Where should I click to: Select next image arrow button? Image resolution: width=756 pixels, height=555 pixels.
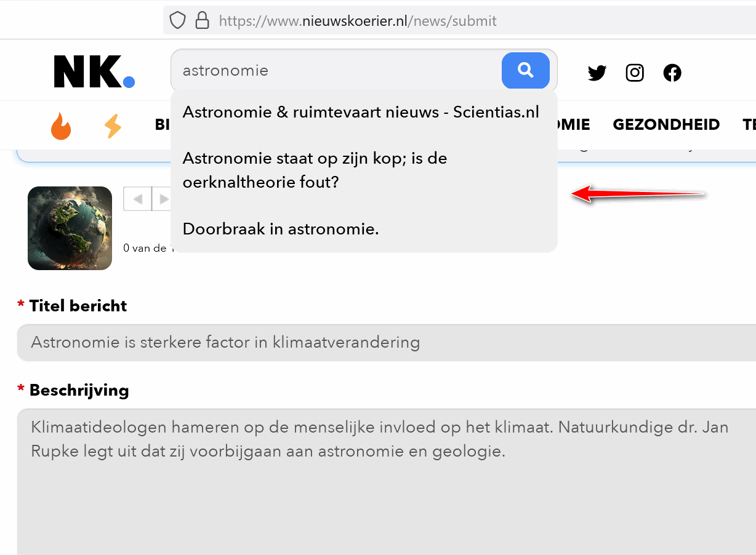point(162,199)
